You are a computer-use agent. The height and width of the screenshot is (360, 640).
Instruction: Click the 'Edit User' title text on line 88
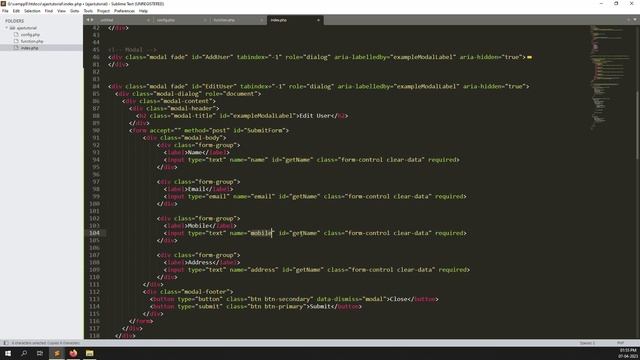(x=316, y=116)
